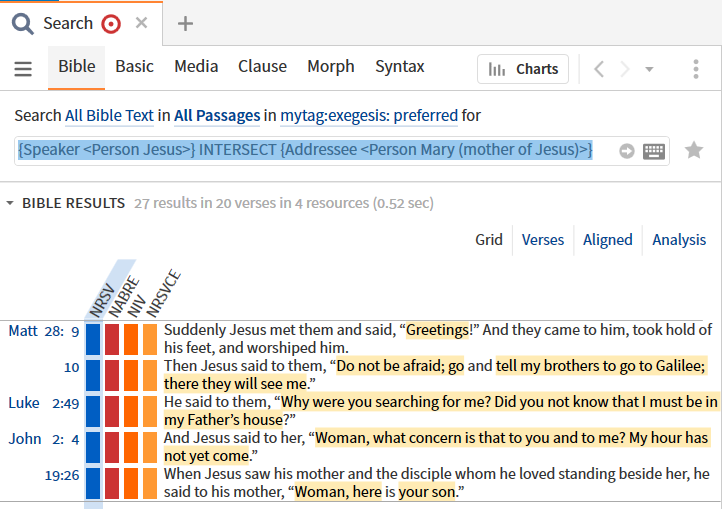Run search with the go arrow icon

click(626, 151)
